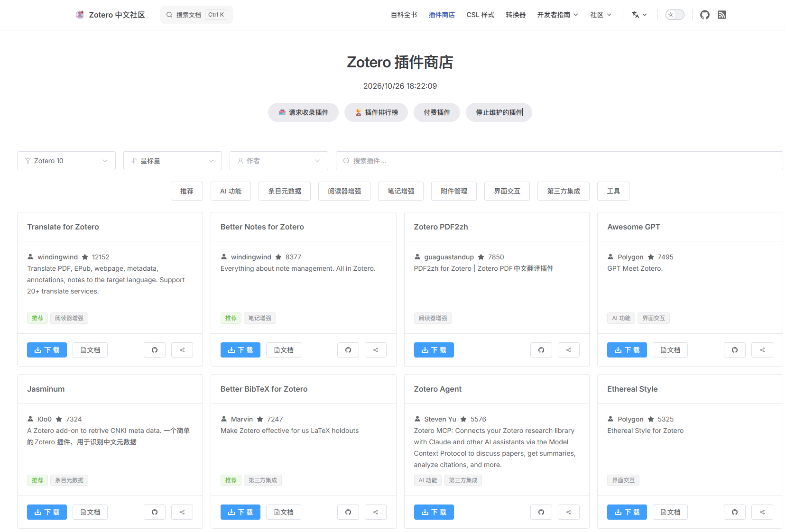This screenshot has height=532, width=786.
Task: Open the GitHub repo for Better Notes for Zotero
Action: pos(348,350)
